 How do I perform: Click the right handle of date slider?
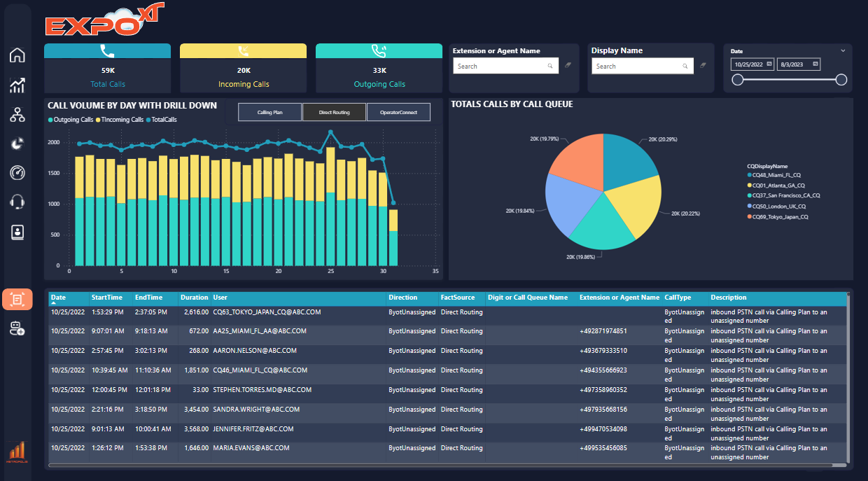[841, 80]
